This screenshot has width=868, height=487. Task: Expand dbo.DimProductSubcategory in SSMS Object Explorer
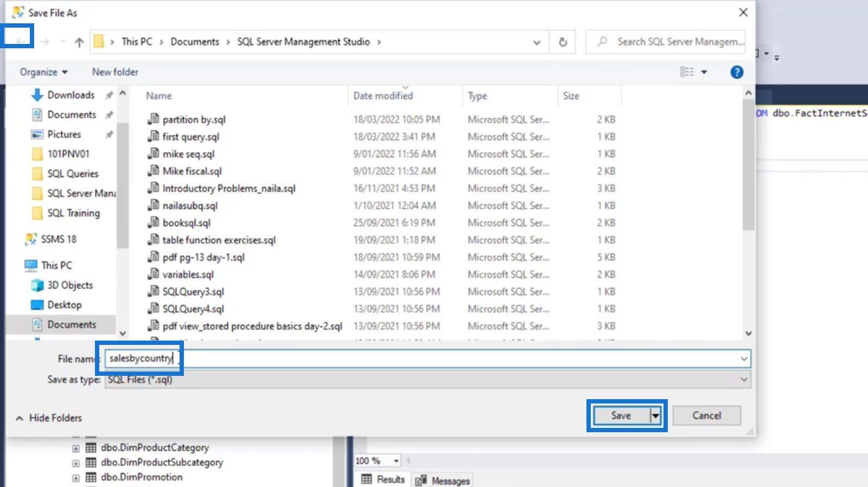pos(75,463)
